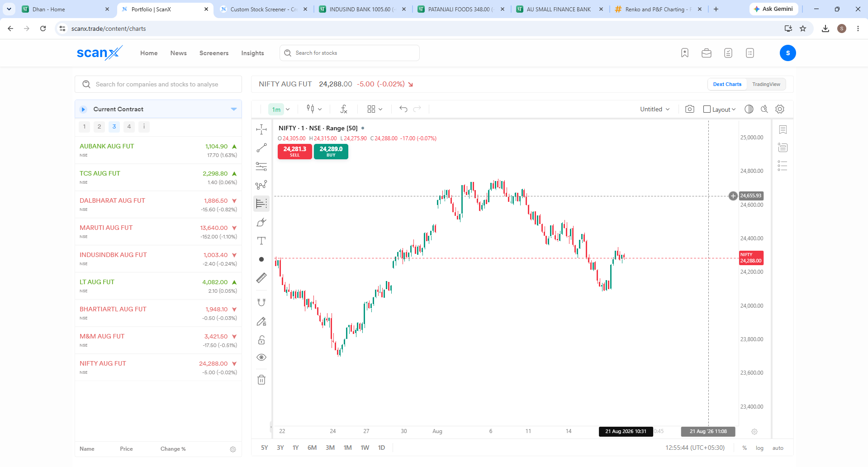Select the Fibonacci retracement tool
Viewport: 868px width, 467px height.
click(x=261, y=204)
